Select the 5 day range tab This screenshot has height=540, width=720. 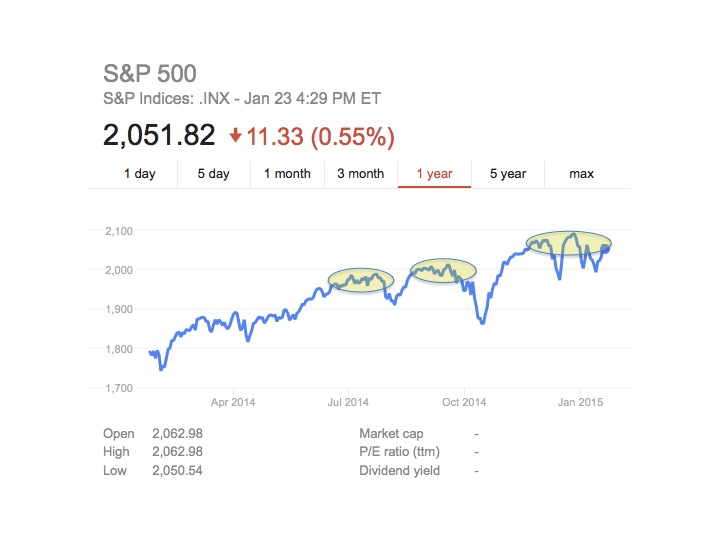click(x=213, y=174)
